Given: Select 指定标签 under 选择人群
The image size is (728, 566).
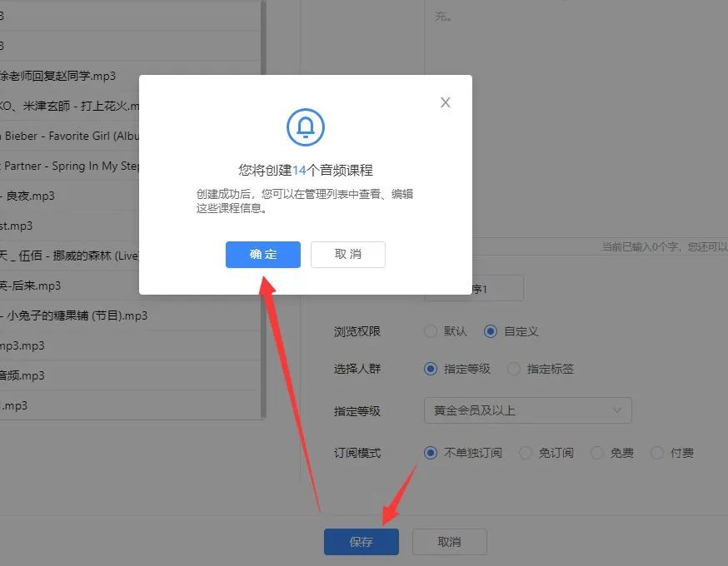Looking at the screenshot, I should [x=514, y=369].
